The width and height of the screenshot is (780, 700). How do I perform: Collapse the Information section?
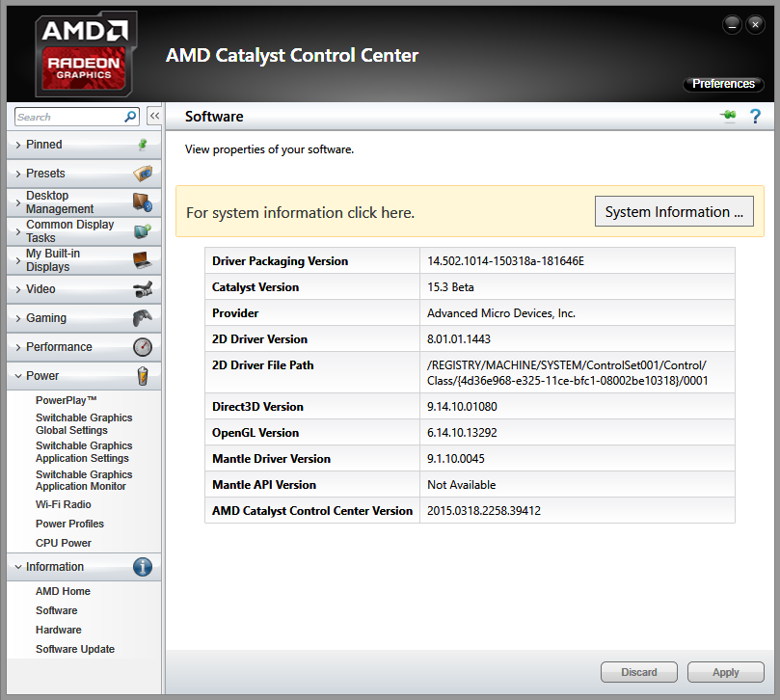point(84,567)
